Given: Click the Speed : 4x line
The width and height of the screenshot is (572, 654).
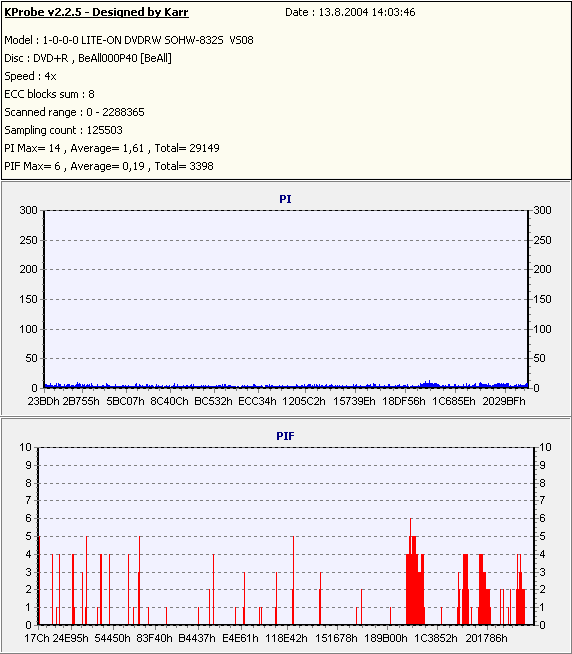Looking at the screenshot, I should [30, 76].
